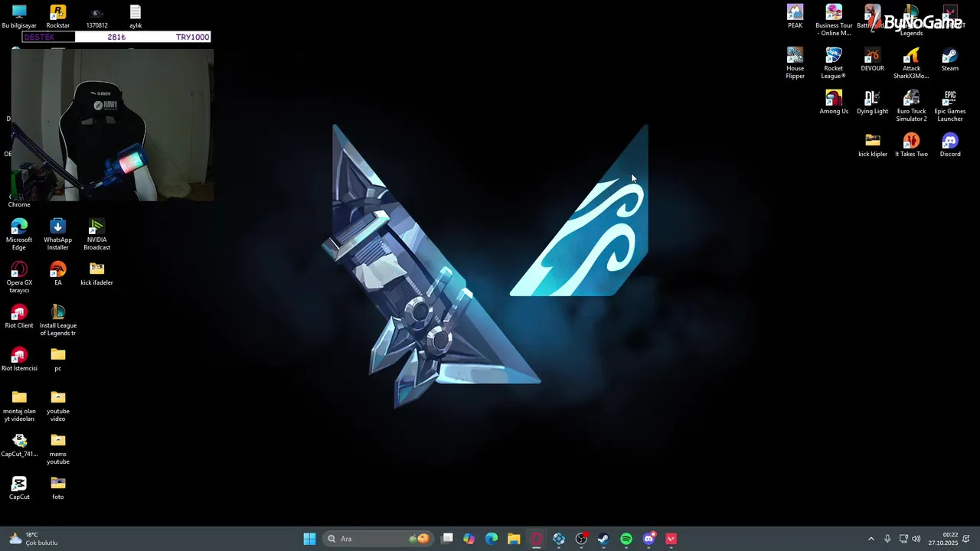The image size is (980, 551).
Task: Open the youtube video folder
Action: point(57,406)
